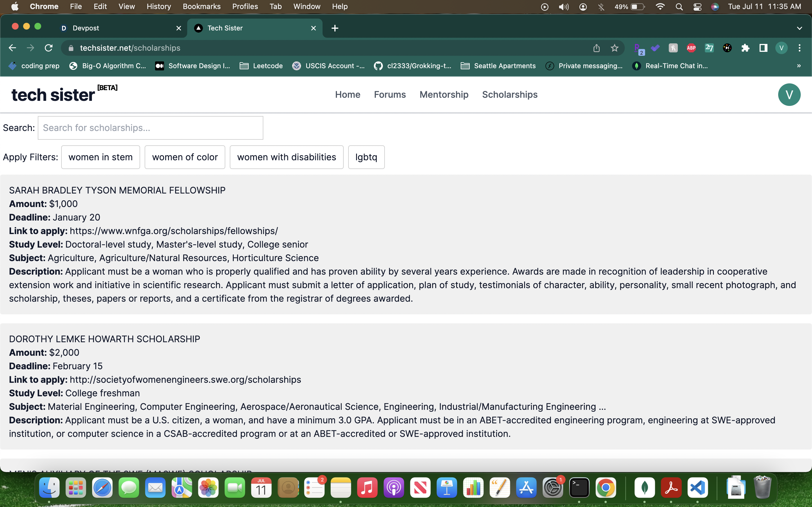This screenshot has width=812, height=507.
Task: Click the share page icon in address bar
Action: click(596, 48)
